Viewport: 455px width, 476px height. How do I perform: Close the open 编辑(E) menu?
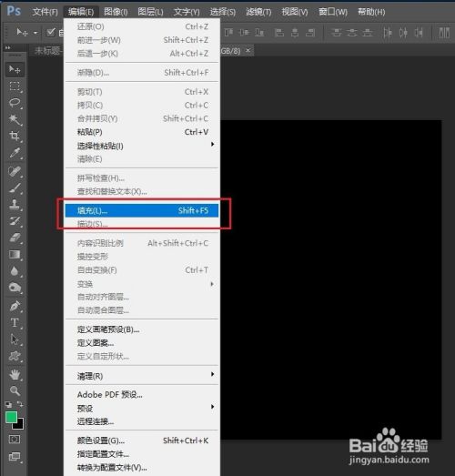81,12
